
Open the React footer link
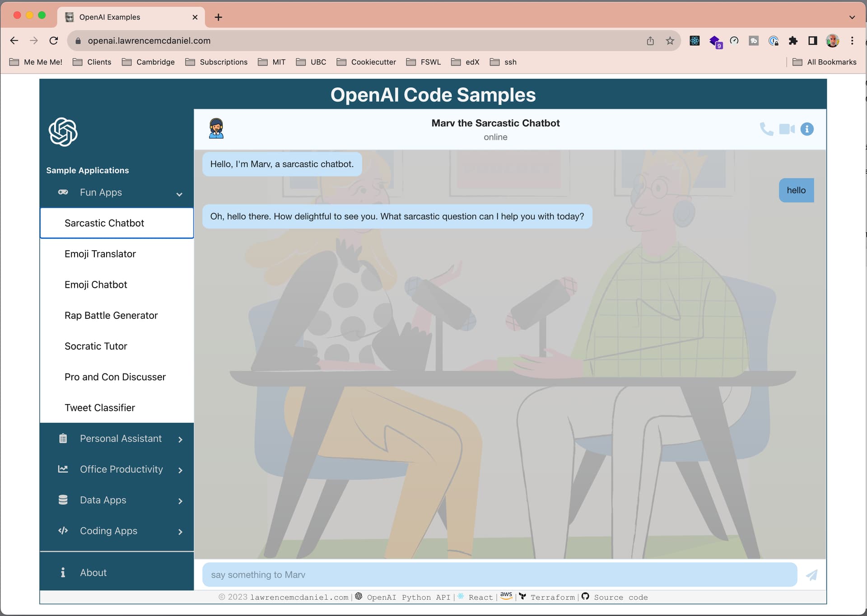point(480,597)
